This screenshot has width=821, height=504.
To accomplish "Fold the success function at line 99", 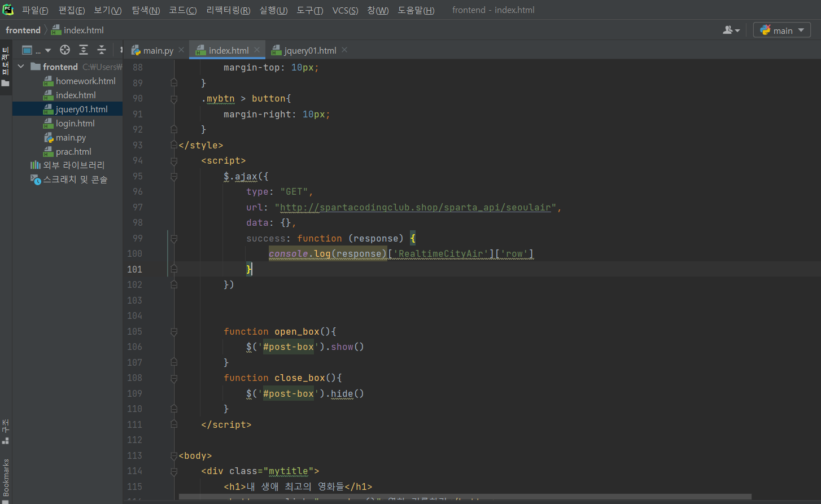I will pos(174,238).
